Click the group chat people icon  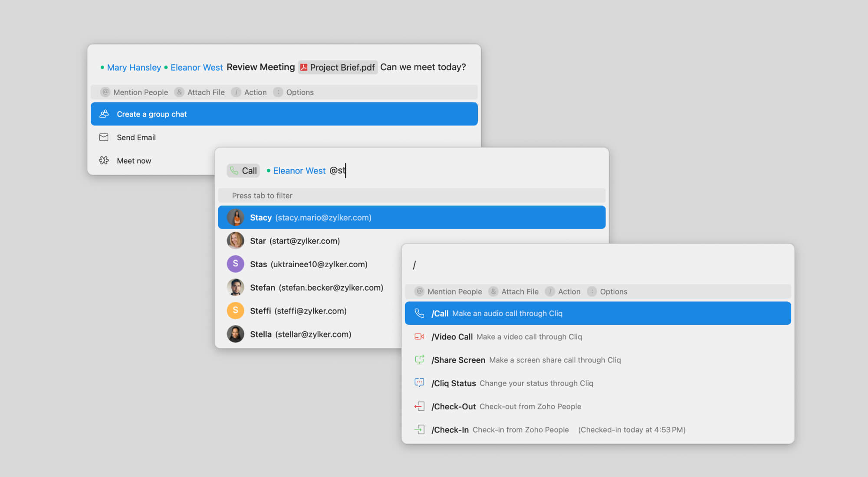point(104,114)
